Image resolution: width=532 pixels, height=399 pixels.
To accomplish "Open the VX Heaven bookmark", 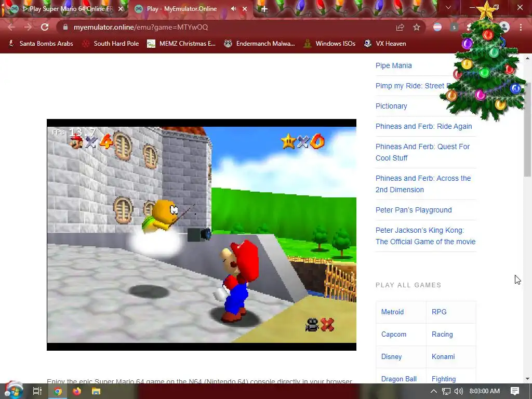I will (385, 44).
